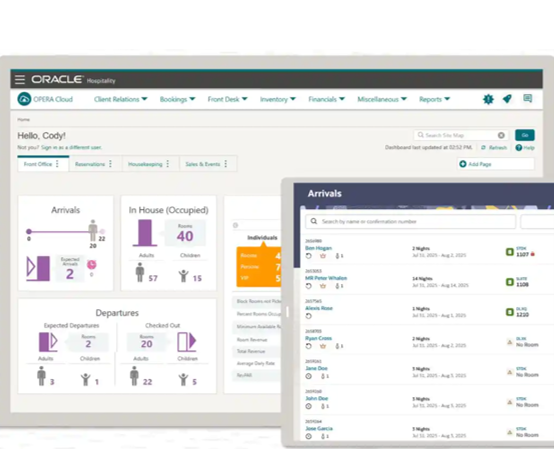Expand the Client Relations dropdown menu
This screenshot has width=554, height=449.
pos(120,99)
